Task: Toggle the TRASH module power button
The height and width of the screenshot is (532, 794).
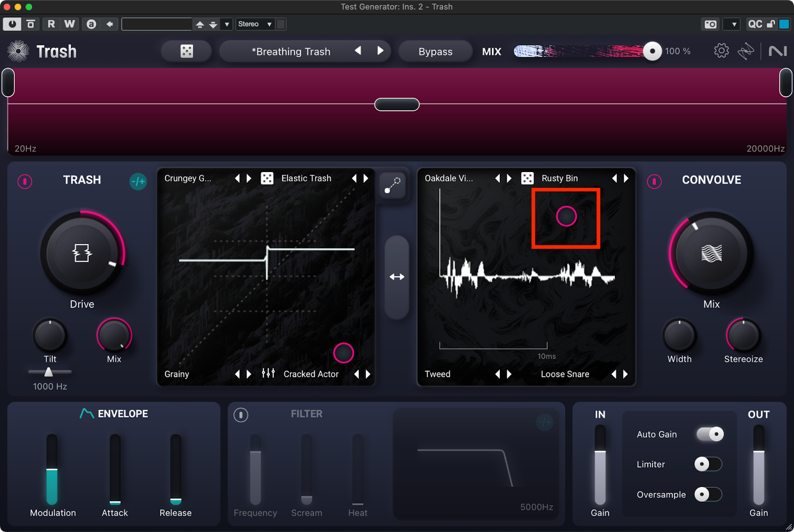Action: coord(25,181)
